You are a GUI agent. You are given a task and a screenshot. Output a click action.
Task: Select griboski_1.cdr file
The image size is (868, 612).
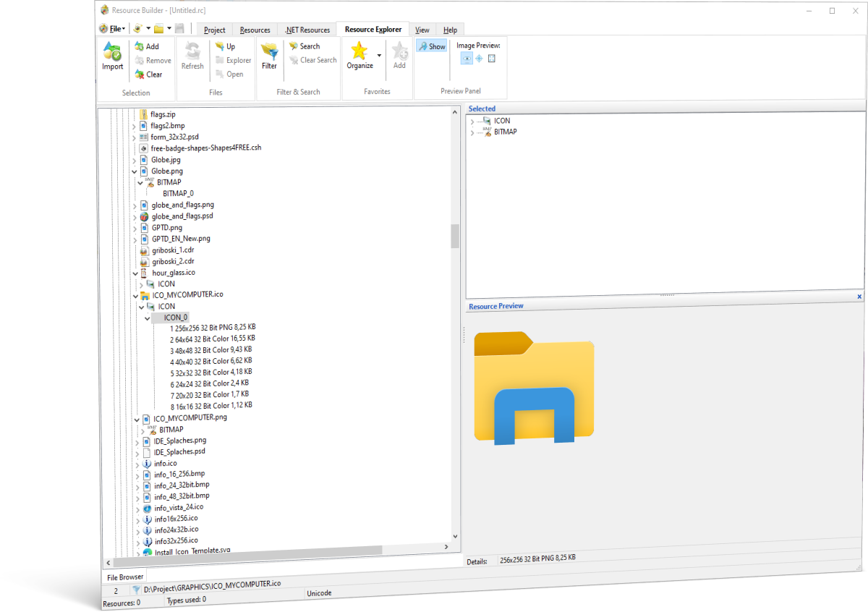pos(173,250)
